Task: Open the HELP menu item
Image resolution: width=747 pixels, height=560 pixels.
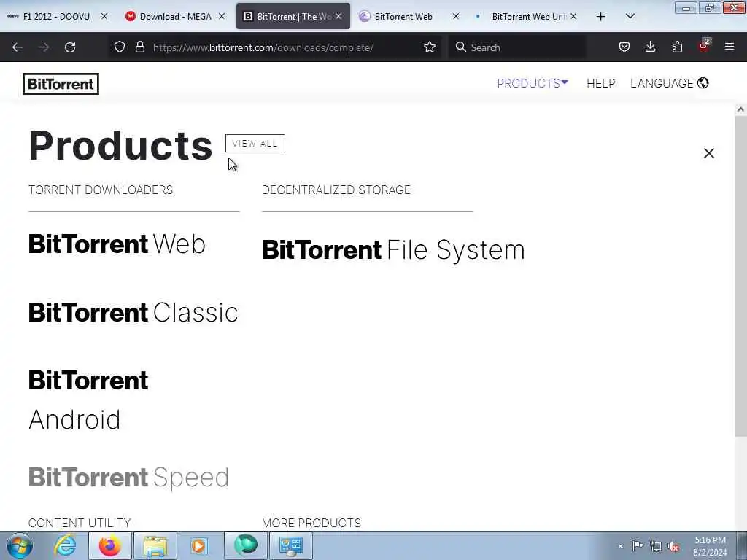Action: 601,83
